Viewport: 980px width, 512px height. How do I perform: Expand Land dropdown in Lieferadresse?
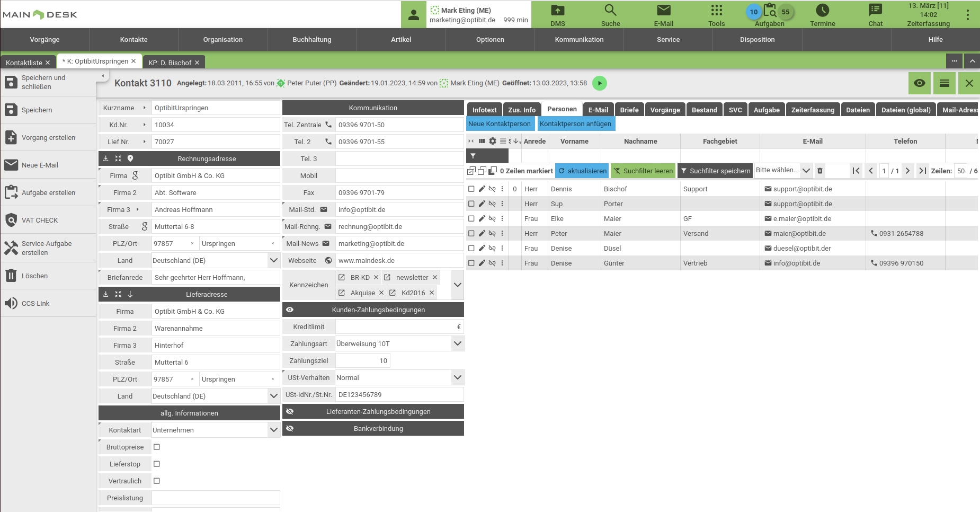[x=273, y=396]
